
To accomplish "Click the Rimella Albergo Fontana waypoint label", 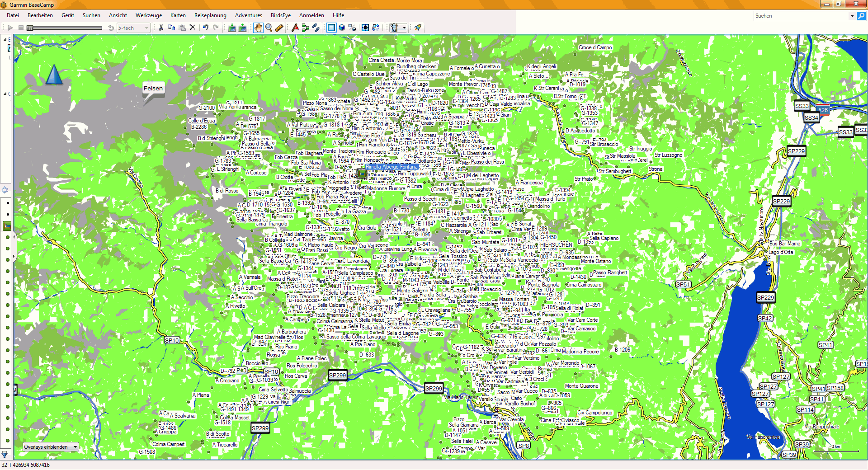I will point(392,167).
